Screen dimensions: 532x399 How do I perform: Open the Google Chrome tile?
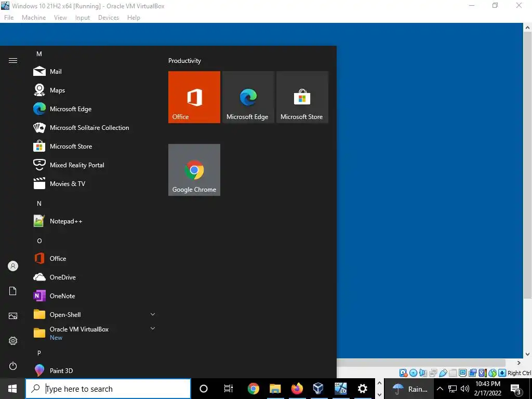(x=194, y=170)
